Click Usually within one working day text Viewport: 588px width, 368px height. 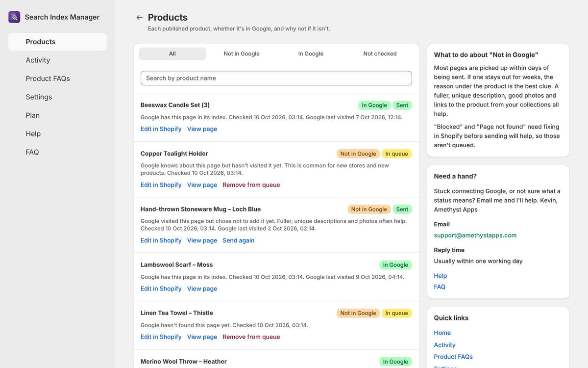click(x=478, y=262)
